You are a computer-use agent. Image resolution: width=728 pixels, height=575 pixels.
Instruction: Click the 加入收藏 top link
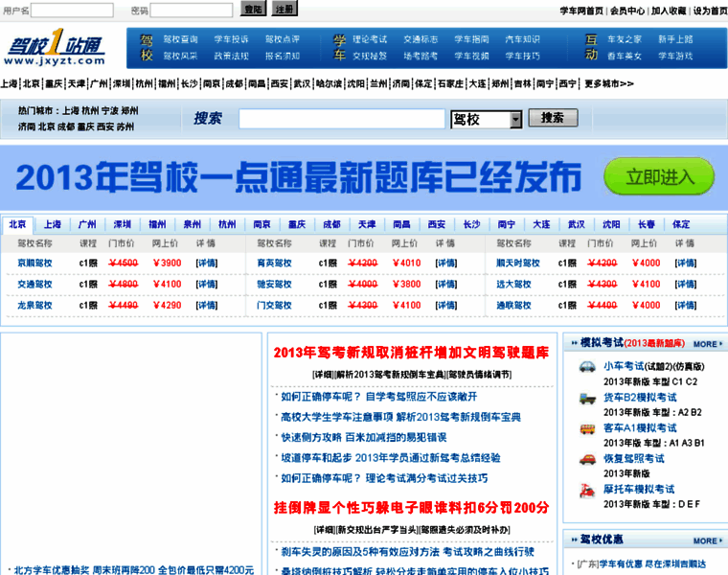[669, 11]
